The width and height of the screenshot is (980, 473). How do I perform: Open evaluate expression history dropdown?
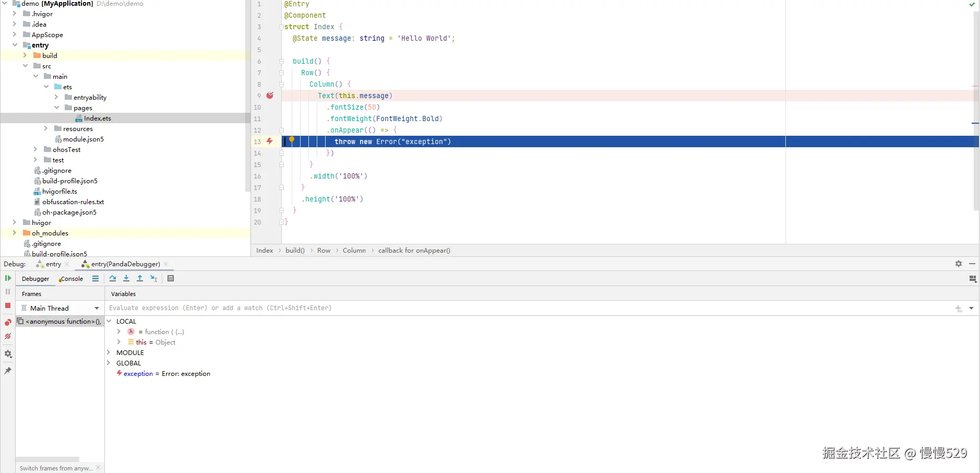point(972,309)
